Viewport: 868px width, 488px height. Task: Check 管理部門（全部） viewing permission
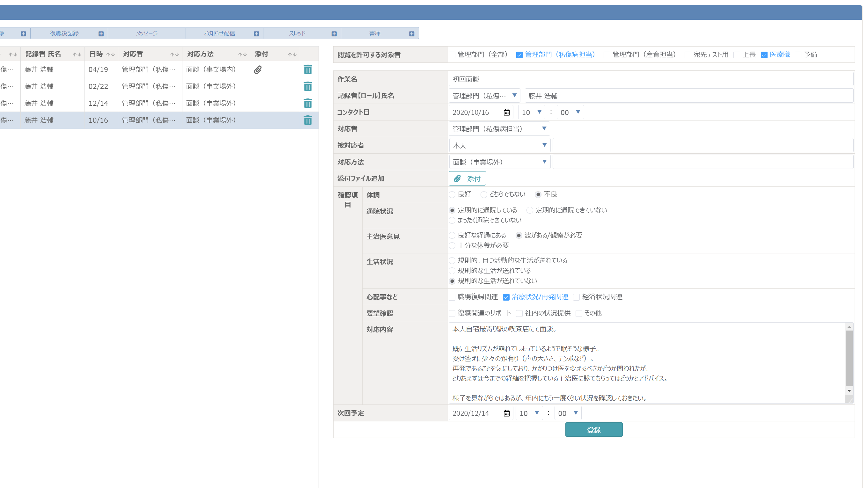point(452,55)
